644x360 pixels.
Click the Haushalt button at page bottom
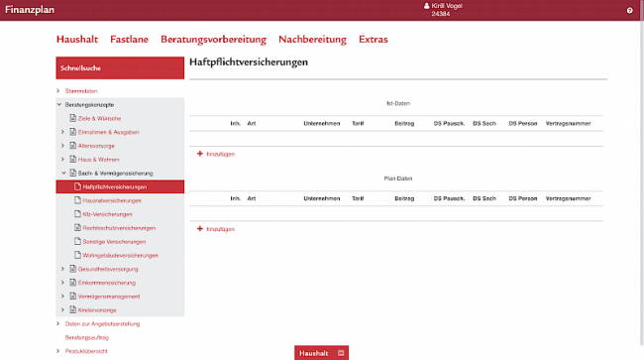(x=321, y=353)
